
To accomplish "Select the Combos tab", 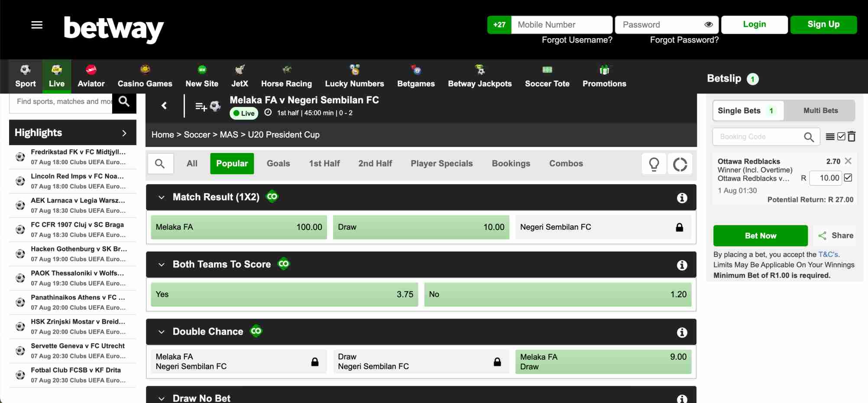I will pos(566,164).
